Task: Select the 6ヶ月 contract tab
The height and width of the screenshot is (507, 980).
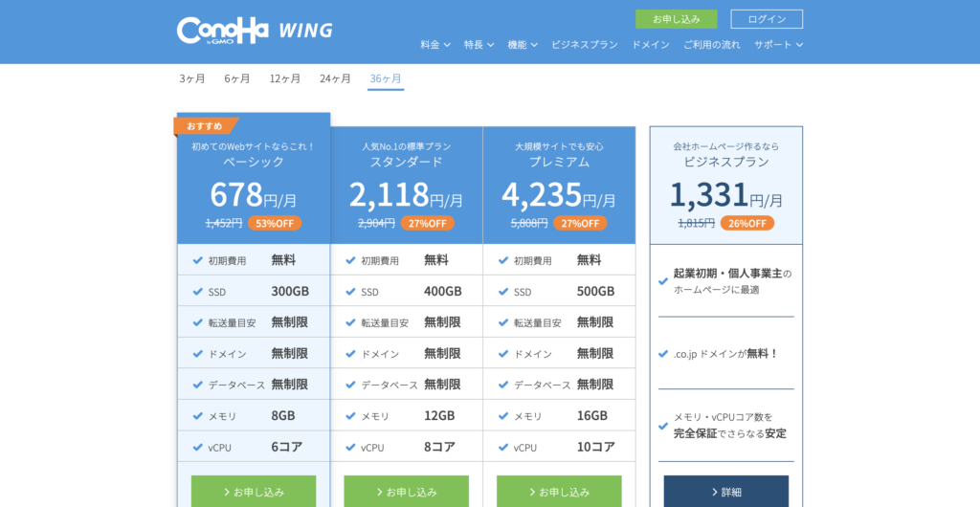Action: [237, 78]
